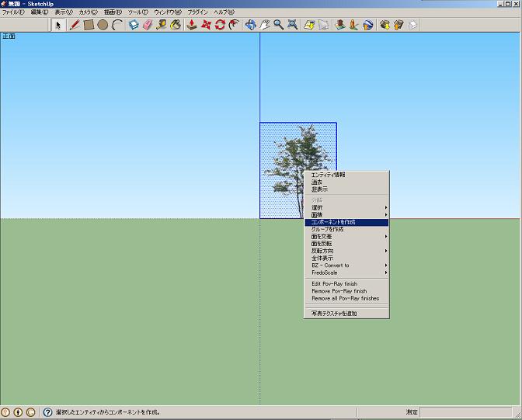Activate the Circle drawing tool
Screen dimensions: 522x420
(103, 25)
